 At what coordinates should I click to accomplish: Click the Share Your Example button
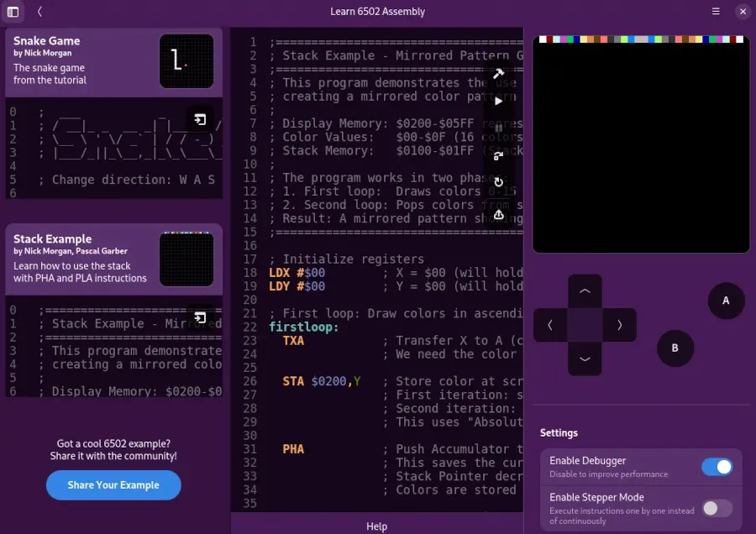pos(113,485)
